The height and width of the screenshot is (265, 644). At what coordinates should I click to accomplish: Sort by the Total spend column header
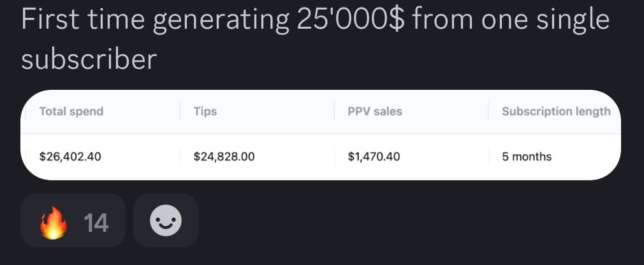[71, 111]
